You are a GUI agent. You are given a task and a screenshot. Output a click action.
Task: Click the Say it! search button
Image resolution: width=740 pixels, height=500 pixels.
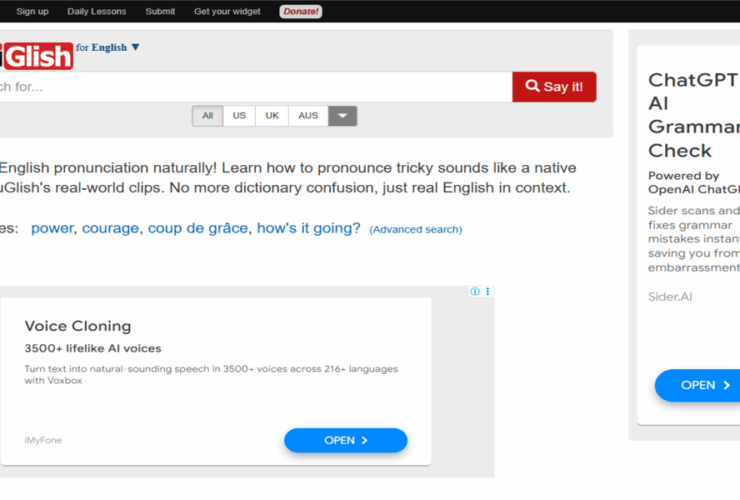coord(554,87)
